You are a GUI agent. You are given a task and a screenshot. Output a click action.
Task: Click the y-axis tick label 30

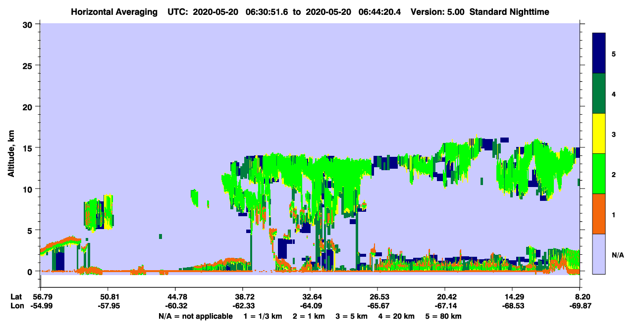(x=28, y=24)
